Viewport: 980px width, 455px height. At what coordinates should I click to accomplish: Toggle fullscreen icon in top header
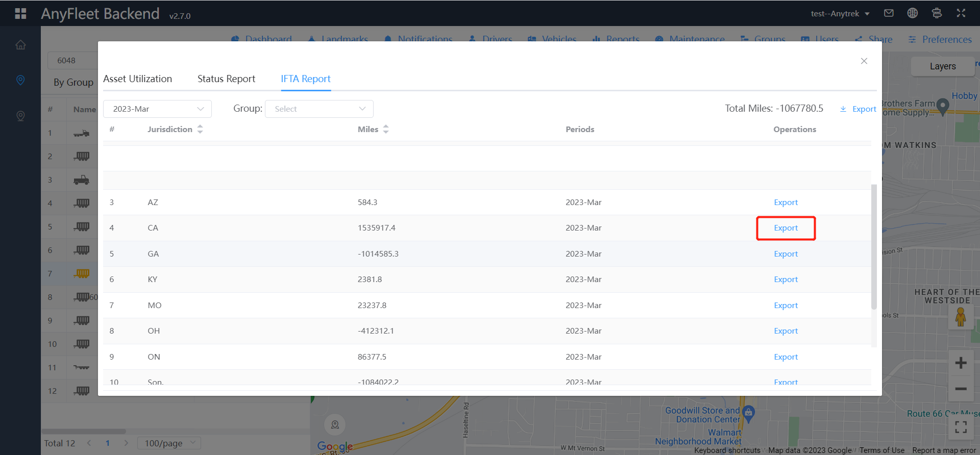click(961, 13)
